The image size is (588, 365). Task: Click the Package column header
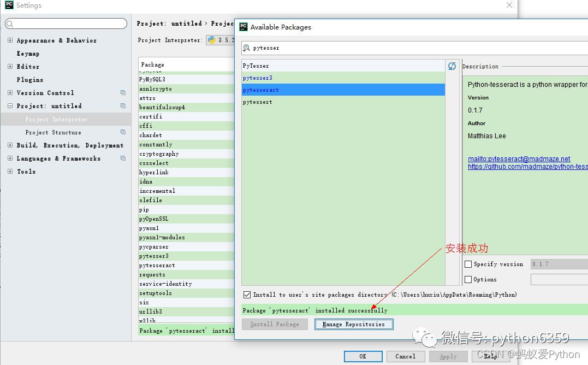[x=186, y=64]
